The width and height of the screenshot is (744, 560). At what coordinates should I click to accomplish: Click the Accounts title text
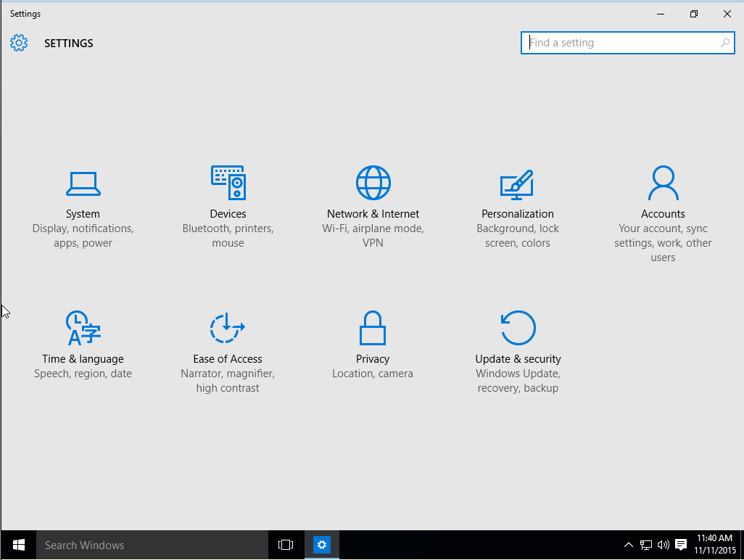coord(663,214)
